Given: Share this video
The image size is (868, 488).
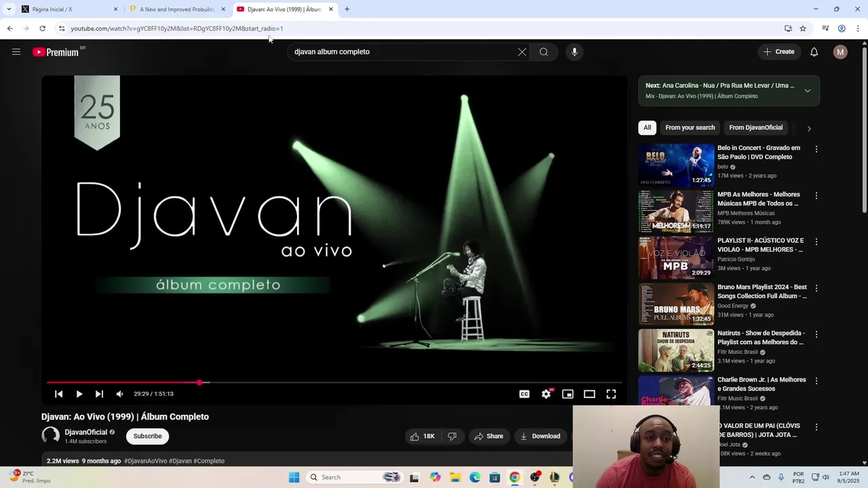Looking at the screenshot, I should 488,436.
